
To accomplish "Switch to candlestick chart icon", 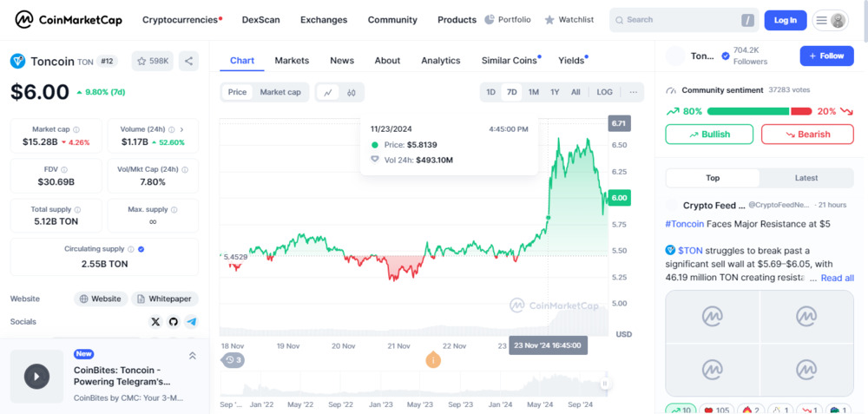I will [351, 92].
